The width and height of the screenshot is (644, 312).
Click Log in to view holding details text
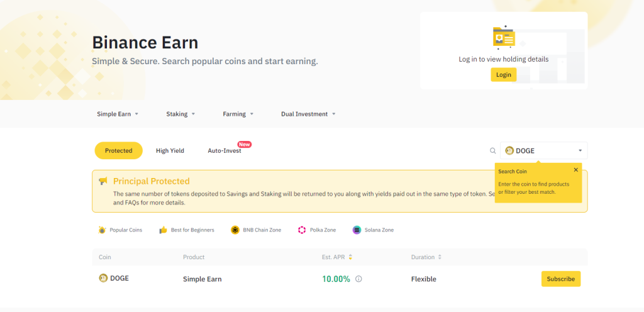click(x=504, y=59)
